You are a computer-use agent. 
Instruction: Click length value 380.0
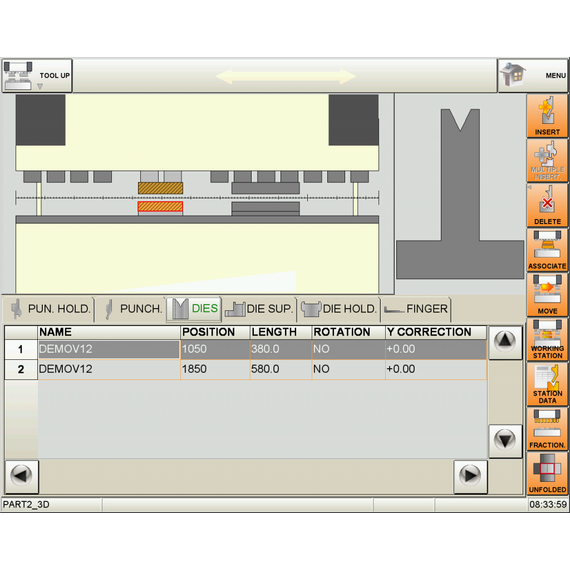pyautogui.click(x=281, y=349)
